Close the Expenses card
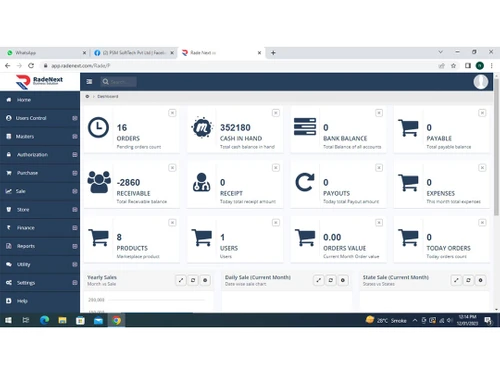Image resolution: width=500 pixels, height=375 pixels. click(x=482, y=168)
